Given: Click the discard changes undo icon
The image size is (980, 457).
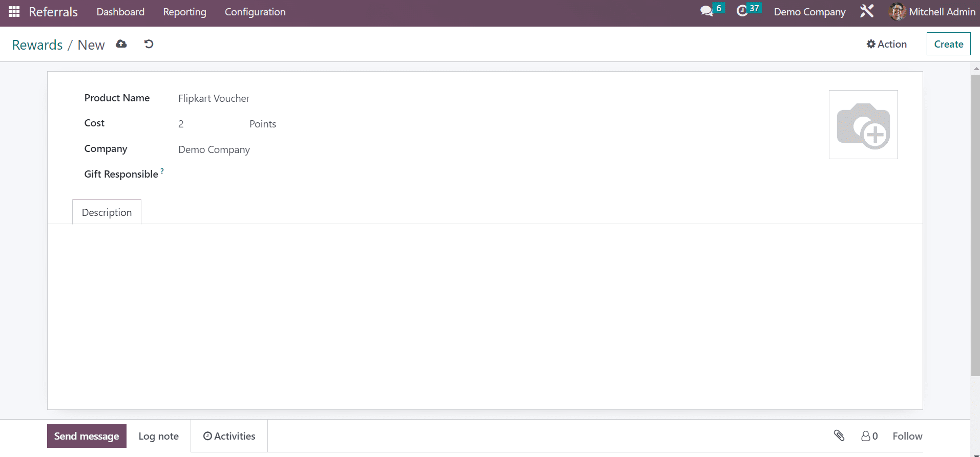Looking at the screenshot, I should [x=149, y=44].
